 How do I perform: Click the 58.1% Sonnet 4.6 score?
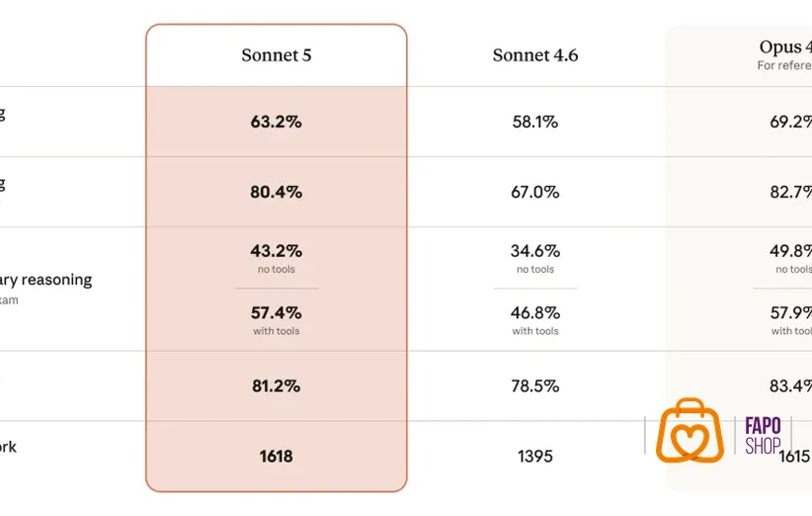pyautogui.click(x=535, y=122)
